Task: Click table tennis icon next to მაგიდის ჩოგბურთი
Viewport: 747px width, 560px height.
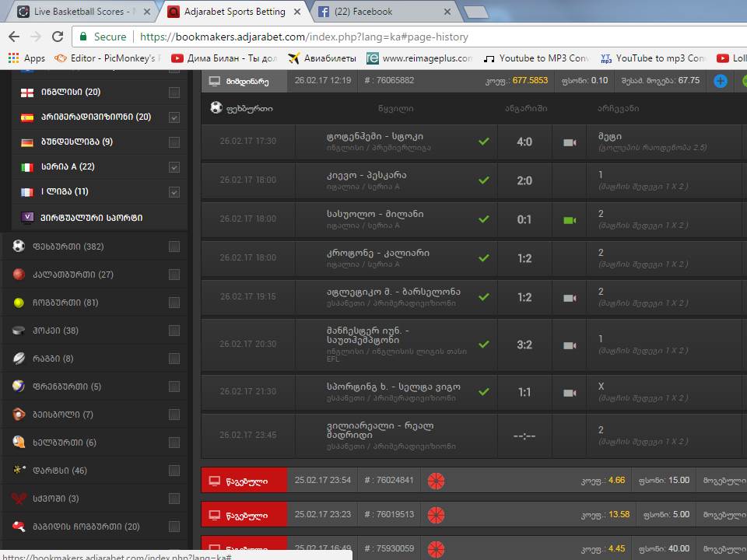Action: click(19, 527)
